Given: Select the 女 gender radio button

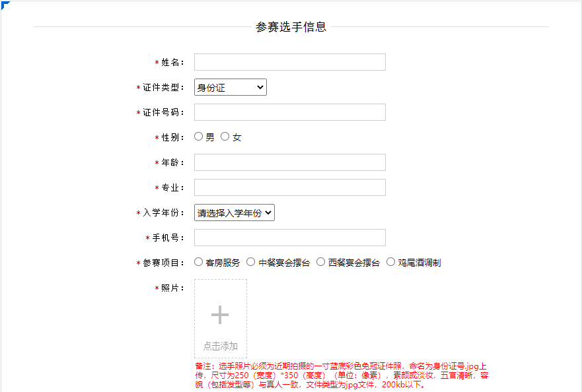Looking at the screenshot, I should click(x=225, y=136).
